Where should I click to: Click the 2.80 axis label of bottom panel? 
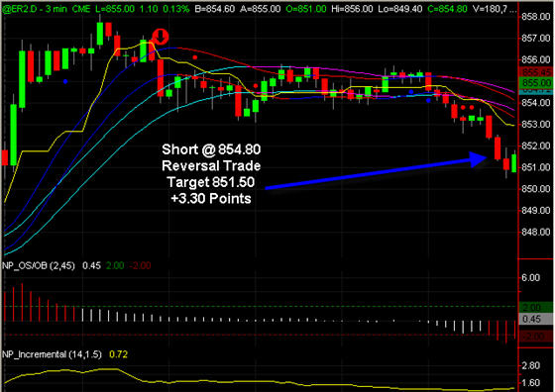click(x=530, y=365)
